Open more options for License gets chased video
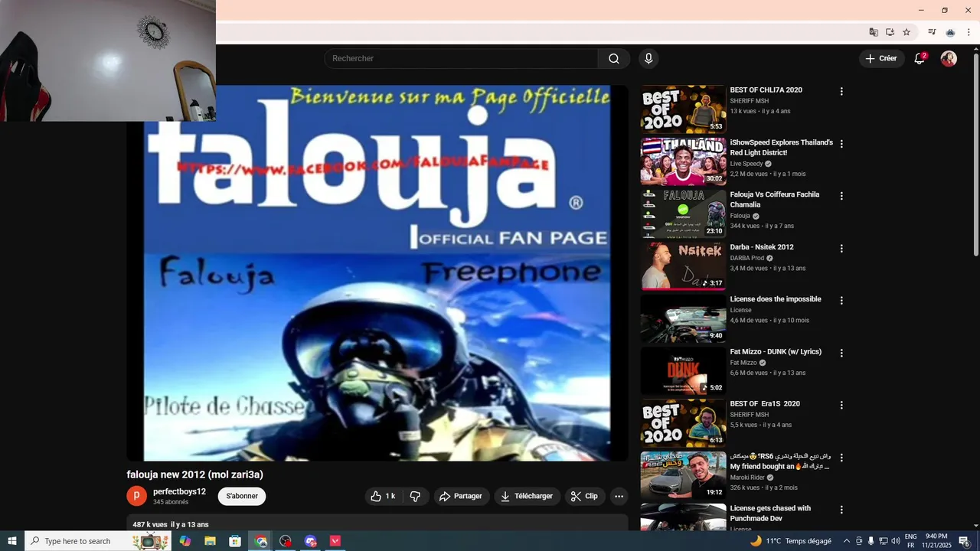980x551 pixels. pyautogui.click(x=841, y=510)
